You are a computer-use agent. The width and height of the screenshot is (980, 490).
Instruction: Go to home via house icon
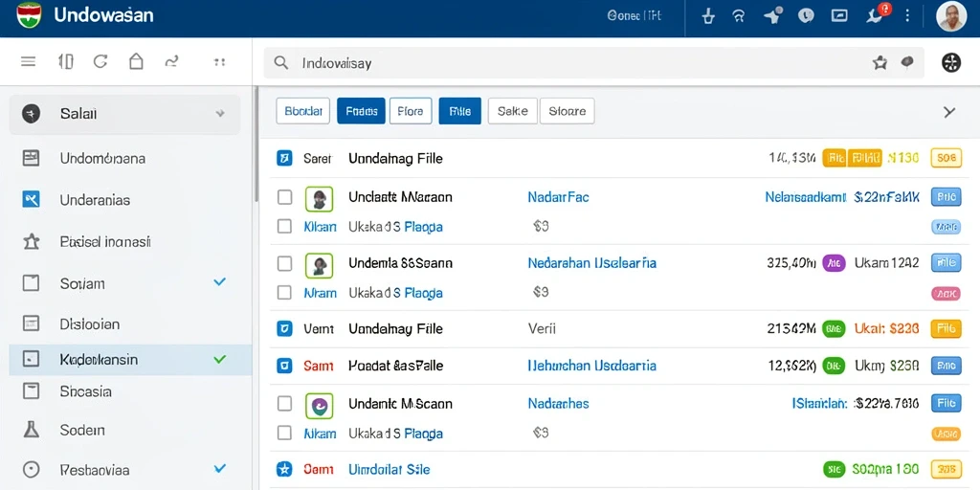136,61
